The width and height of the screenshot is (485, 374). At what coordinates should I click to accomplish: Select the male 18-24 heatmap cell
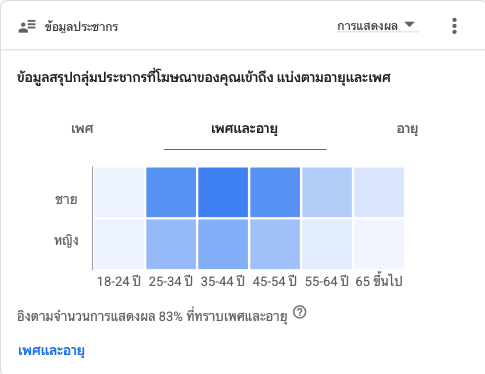tap(119, 192)
